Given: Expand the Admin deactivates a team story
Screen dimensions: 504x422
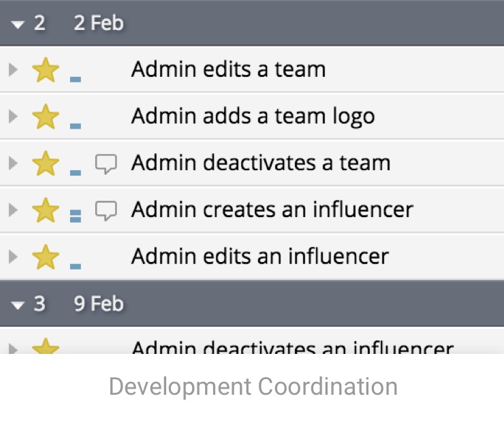Looking at the screenshot, I should point(12,163).
